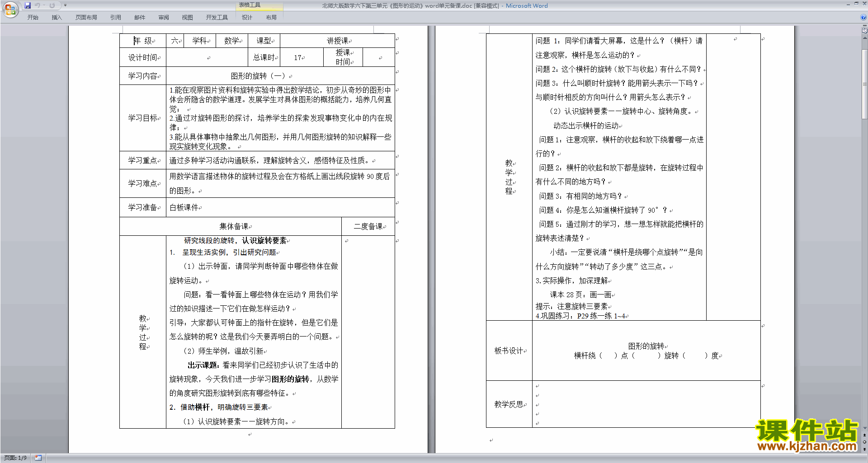Click the 课型 cell in the header row
The image size is (868, 463).
click(264, 41)
